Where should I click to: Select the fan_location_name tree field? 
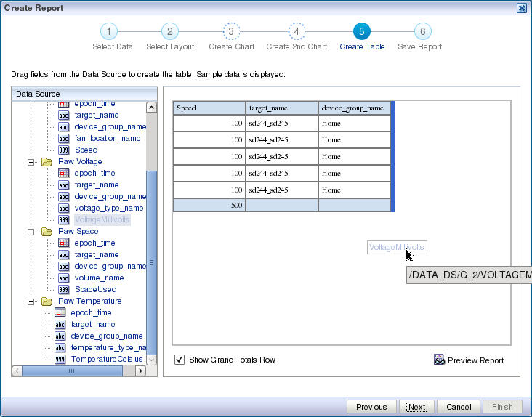(x=108, y=138)
